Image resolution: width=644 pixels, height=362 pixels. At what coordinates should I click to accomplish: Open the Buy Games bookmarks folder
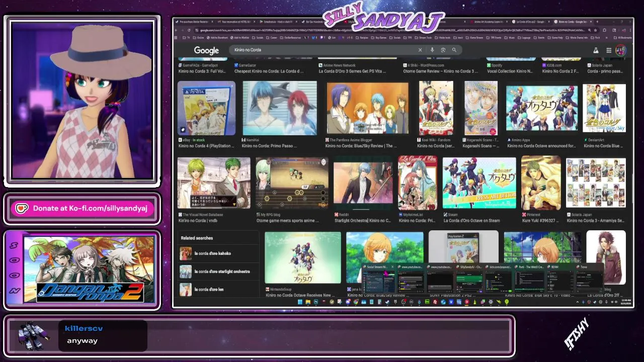(379, 38)
